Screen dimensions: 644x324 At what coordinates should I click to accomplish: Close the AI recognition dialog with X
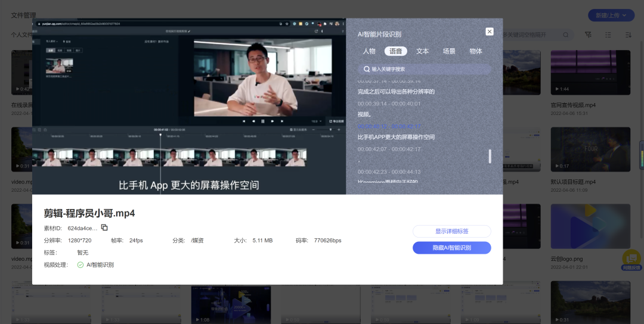point(490,32)
